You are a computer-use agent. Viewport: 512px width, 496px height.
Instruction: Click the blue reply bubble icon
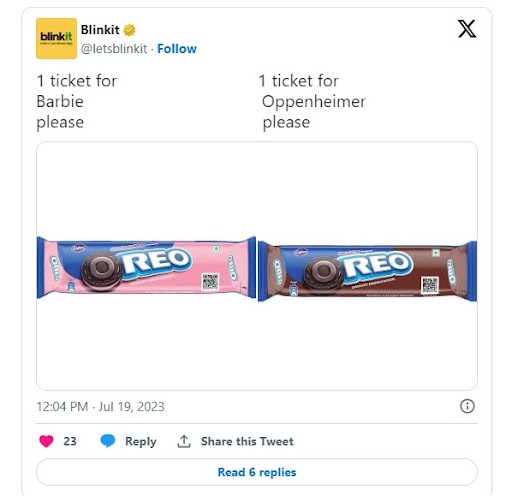(108, 441)
